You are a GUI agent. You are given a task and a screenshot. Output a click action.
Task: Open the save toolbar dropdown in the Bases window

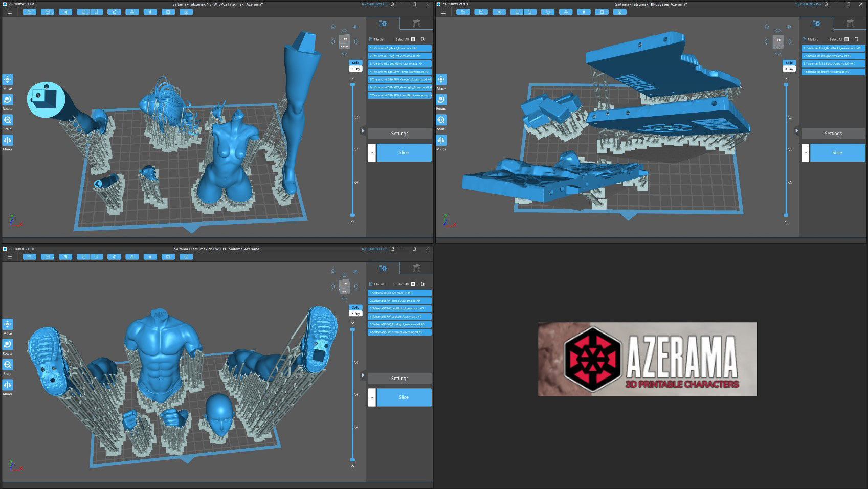click(x=481, y=12)
